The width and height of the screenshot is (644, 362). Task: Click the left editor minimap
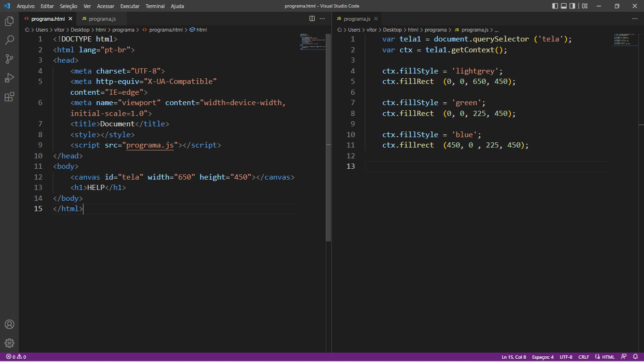(313, 41)
